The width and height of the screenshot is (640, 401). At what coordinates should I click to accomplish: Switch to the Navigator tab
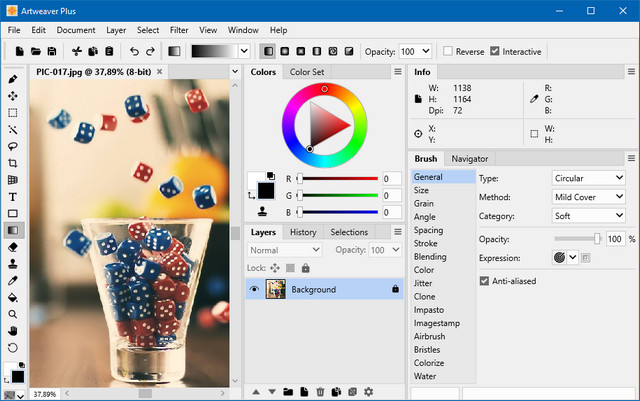(x=469, y=159)
